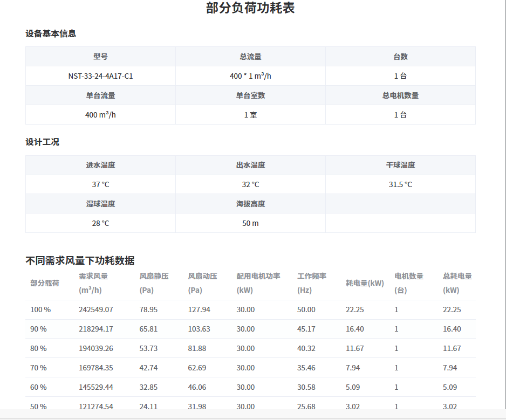The height and width of the screenshot is (420, 506).
Task: Click the 湿球温度 header cell
Action: click(x=100, y=204)
